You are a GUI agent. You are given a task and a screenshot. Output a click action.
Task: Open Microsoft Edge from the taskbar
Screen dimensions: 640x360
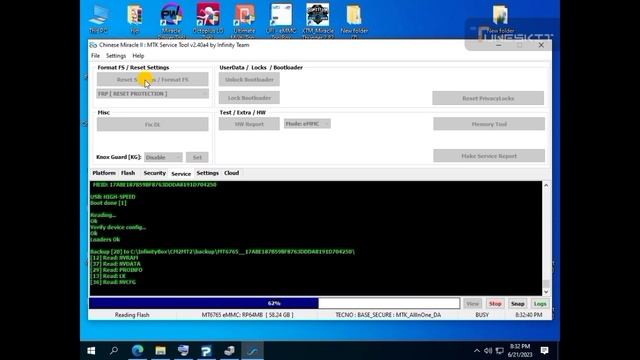pos(138,350)
